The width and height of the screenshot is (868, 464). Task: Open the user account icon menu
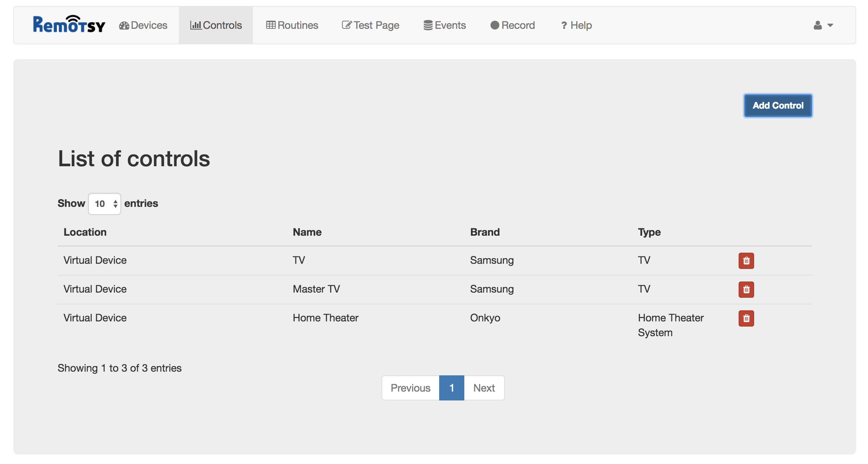point(823,25)
